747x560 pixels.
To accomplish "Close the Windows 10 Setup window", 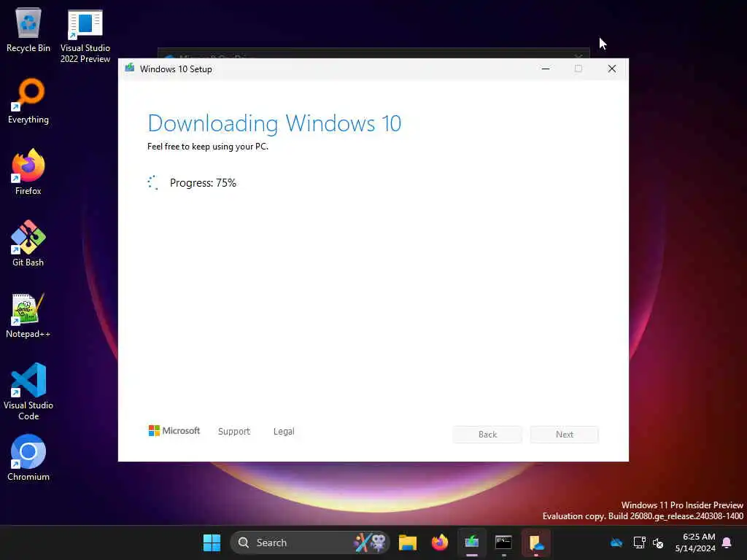I will 612,69.
